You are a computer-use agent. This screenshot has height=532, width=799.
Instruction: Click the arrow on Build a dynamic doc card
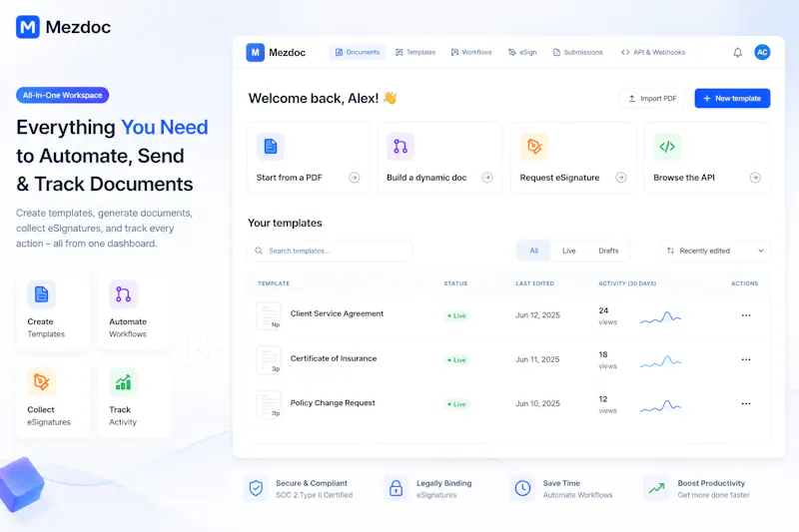point(487,178)
